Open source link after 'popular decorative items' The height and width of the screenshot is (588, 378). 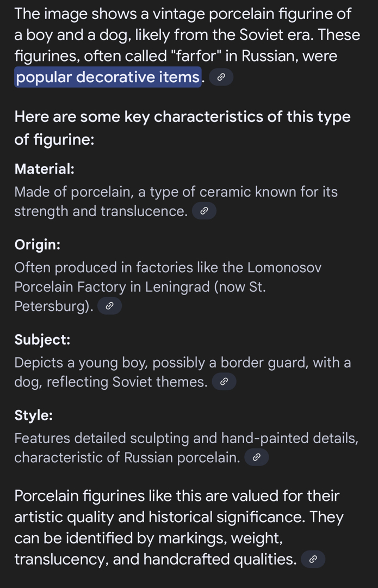tap(221, 77)
